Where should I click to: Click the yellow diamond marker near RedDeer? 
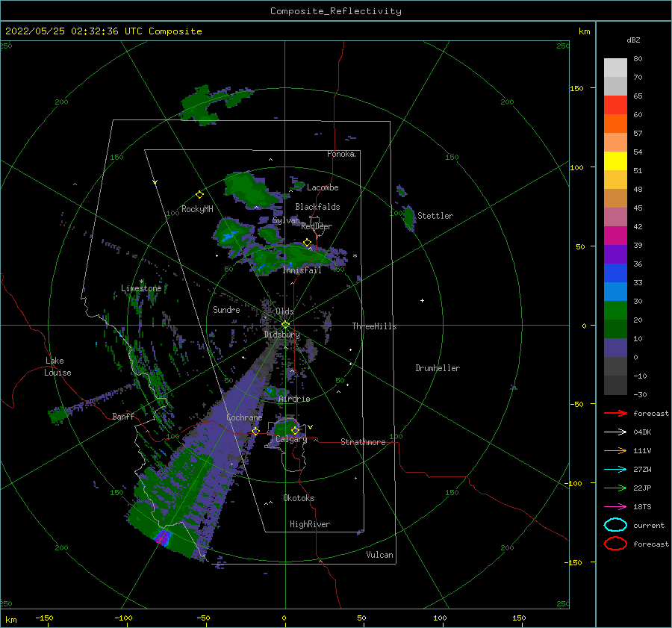[308, 243]
